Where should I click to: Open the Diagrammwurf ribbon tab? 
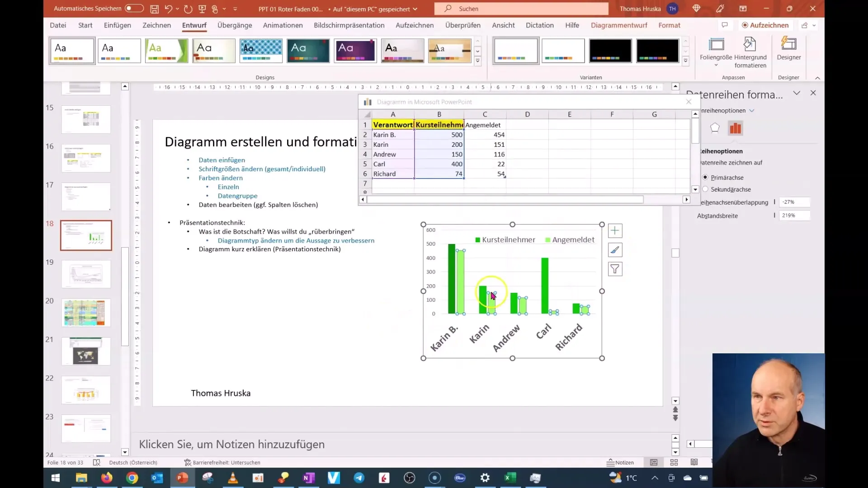619,25
